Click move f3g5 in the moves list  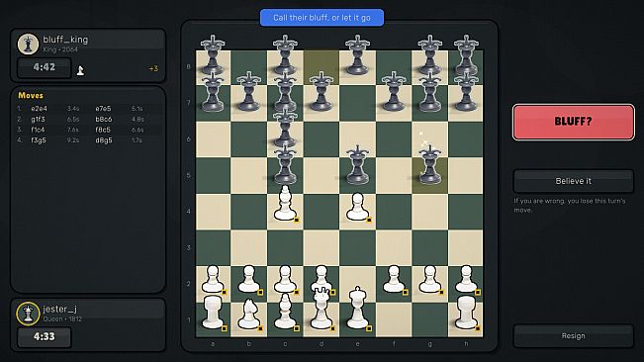point(39,140)
